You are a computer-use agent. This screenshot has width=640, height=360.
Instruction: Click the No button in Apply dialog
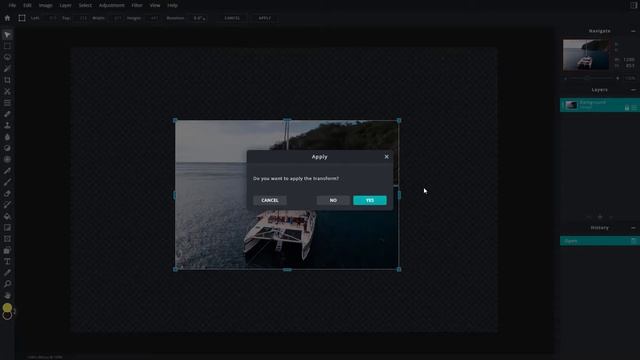(x=333, y=200)
